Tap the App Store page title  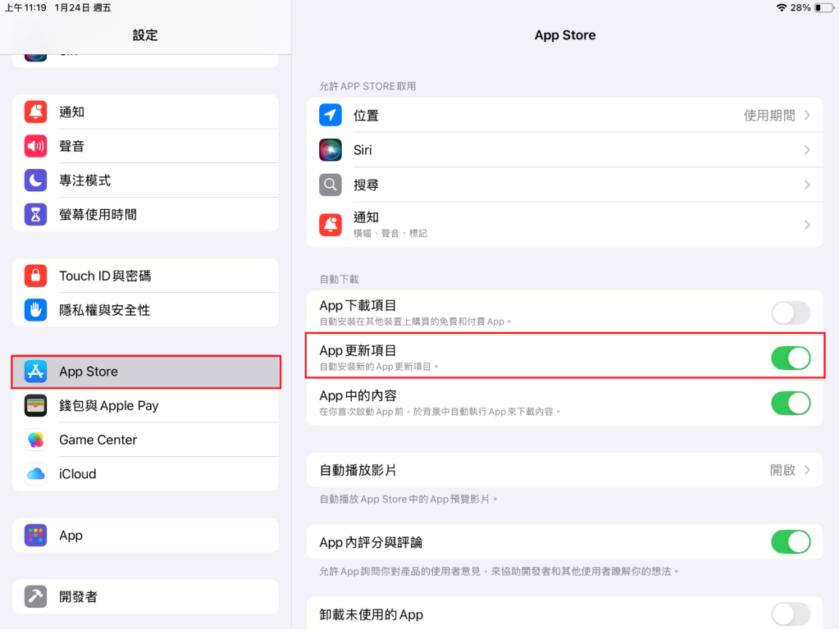(565, 35)
